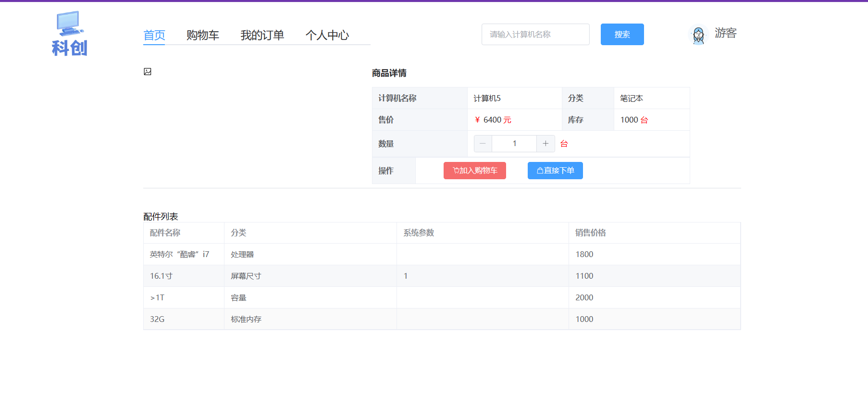Click the 库存 label cell
Image resolution: width=868 pixels, height=419 pixels.
click(588, 120)
